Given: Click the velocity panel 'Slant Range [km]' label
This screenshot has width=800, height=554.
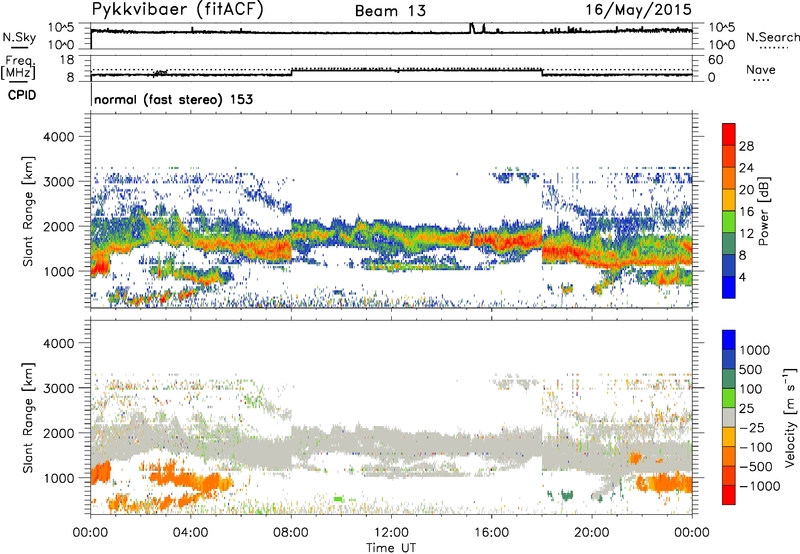Looking at the screenshot, I should [28, 418].
